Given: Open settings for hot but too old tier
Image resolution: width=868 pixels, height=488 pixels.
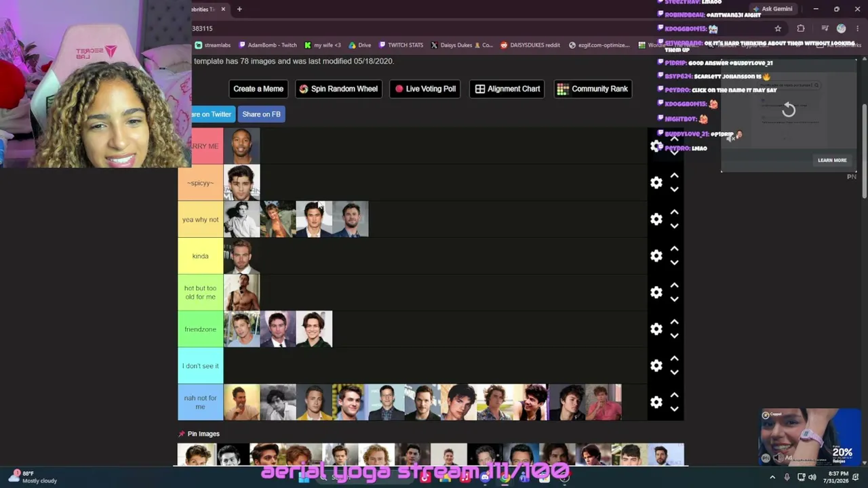Looking at the screenshot, I should point(656,293).
